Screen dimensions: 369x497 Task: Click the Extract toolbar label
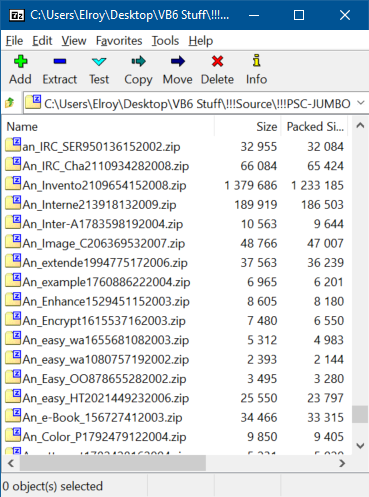click(x=60, y=79)
